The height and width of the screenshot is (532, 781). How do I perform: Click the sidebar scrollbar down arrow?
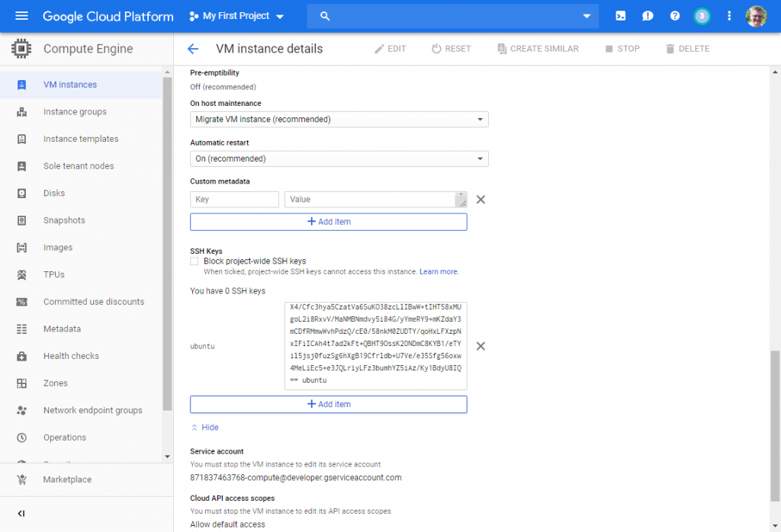tap(167, 457)
